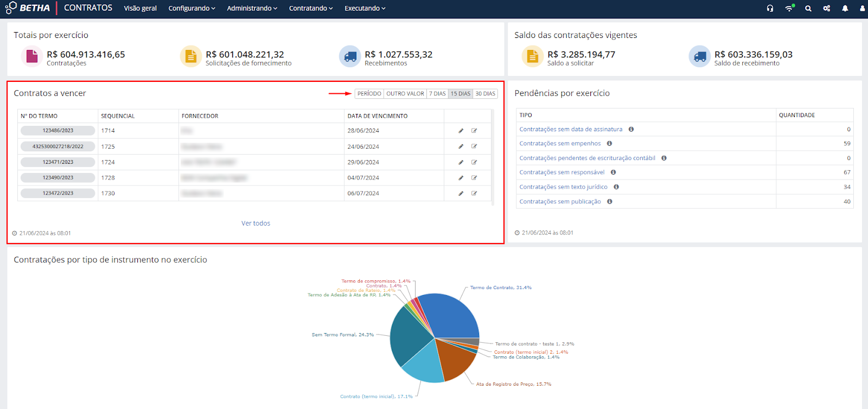Click open-edit icon for contract 1724

[474, 162]
